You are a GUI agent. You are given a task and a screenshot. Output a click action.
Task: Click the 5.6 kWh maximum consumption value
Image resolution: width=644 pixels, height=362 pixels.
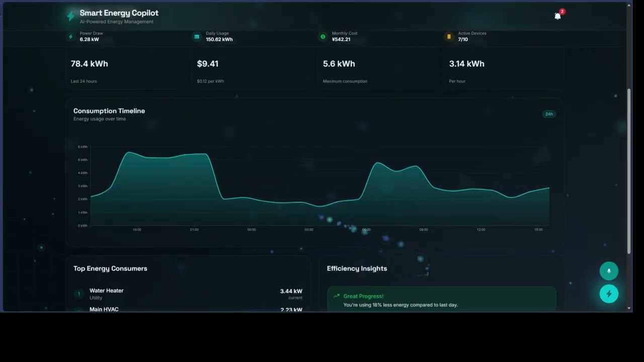coord(339,64)
